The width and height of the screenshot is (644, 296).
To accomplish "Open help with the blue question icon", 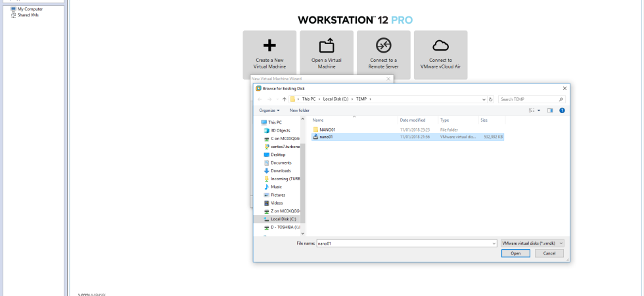I will (x=562, y=111).
